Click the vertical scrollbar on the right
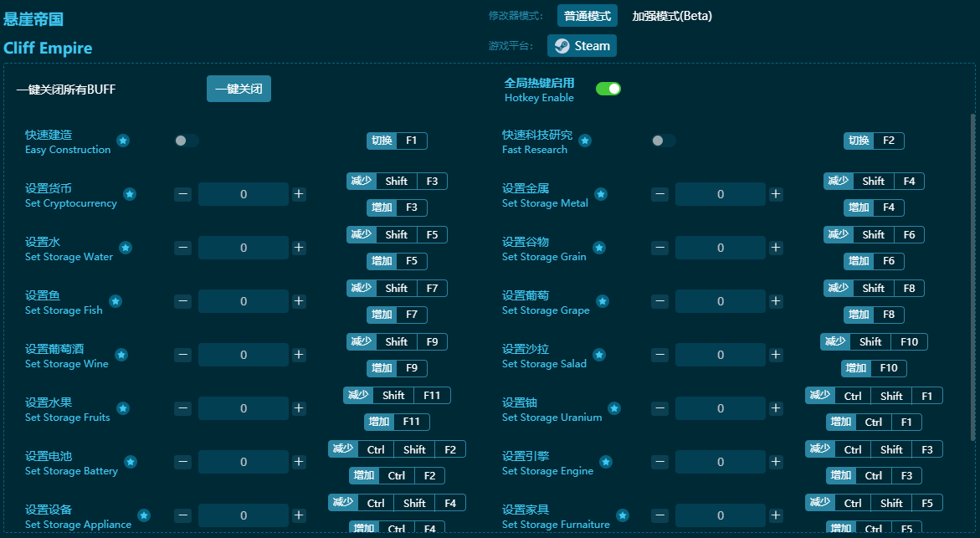The height and width of the screenshot is (538, 980). pyautogui.click(x=972, y=276)
